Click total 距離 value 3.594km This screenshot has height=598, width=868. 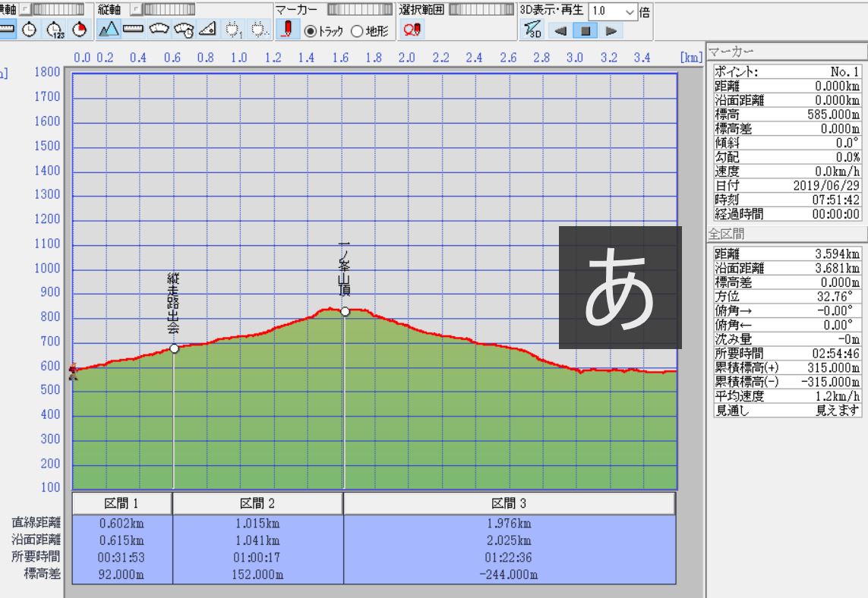(x=837, y=254)
